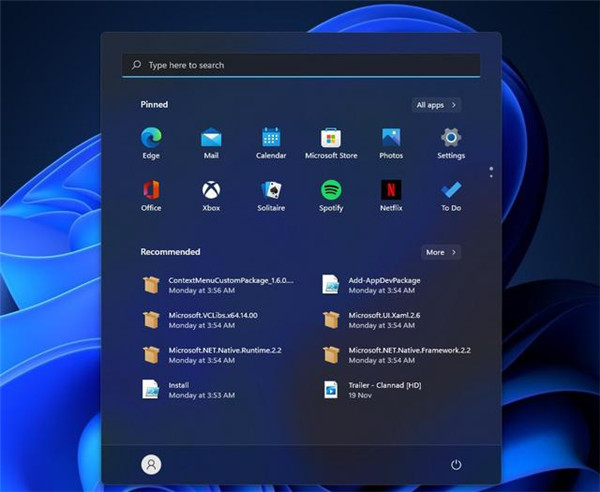Open the user account profile menu
This screenshot has width=600, height=492.
tap(151, 464)
